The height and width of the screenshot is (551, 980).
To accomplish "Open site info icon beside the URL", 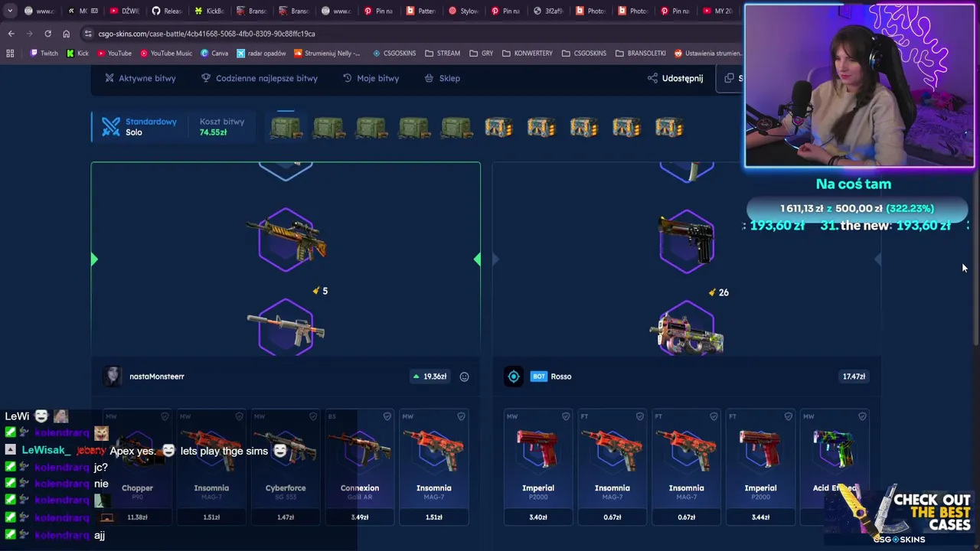I will point(88,34).
